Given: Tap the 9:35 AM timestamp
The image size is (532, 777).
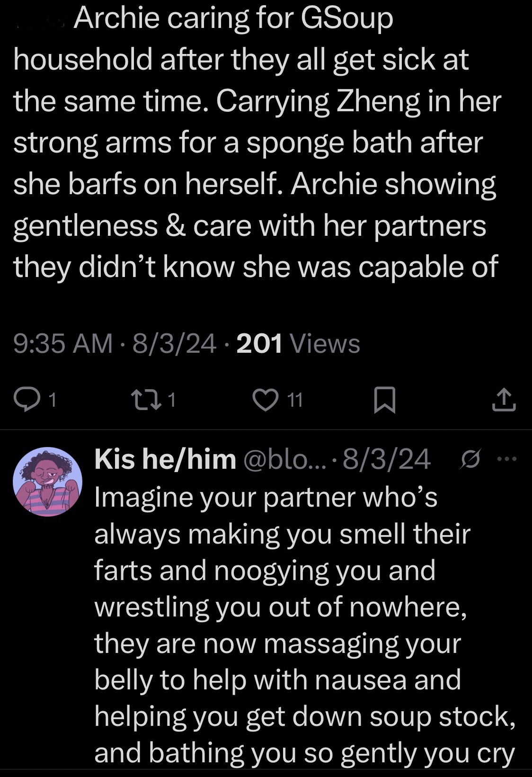Looking at the screenshot, I should (63, 343).
